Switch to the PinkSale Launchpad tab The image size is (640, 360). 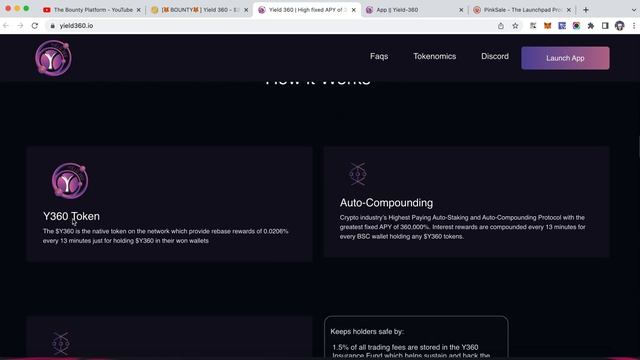coord(522,10)
